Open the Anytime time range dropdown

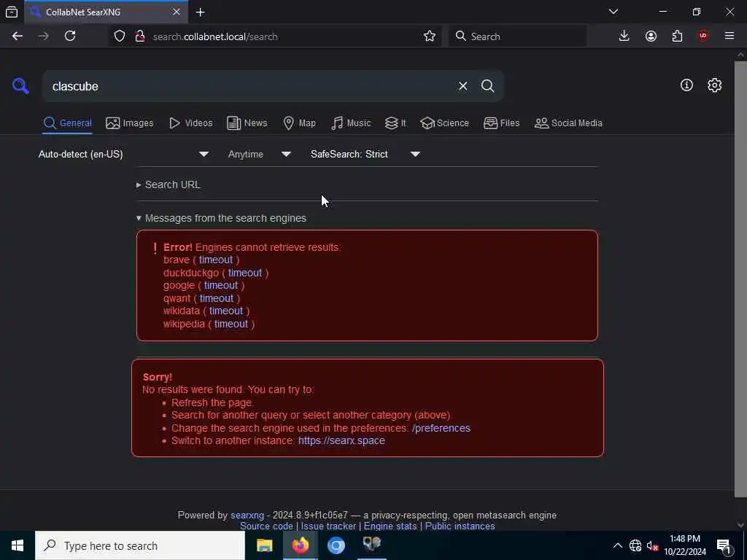tap(260, 155)
